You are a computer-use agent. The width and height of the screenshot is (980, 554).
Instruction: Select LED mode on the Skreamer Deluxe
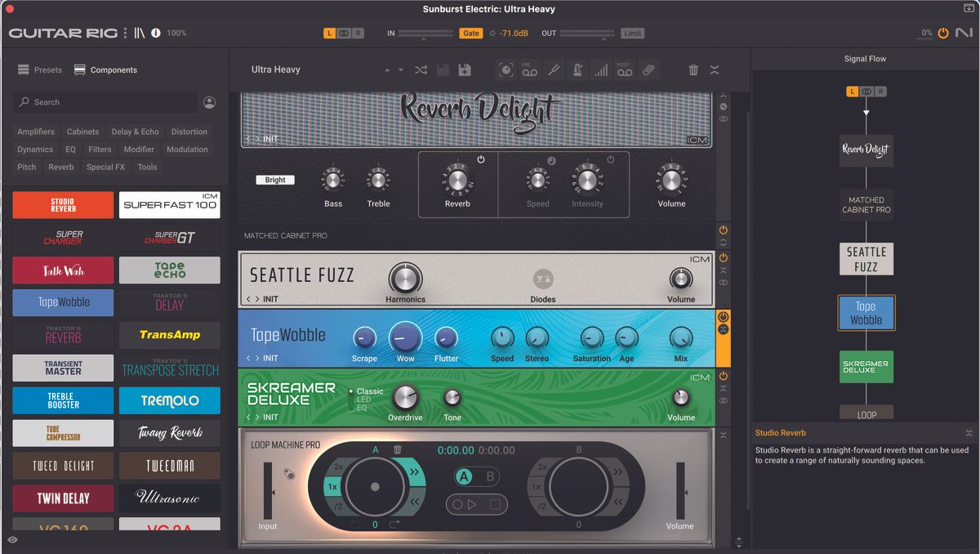pos(364,399)
